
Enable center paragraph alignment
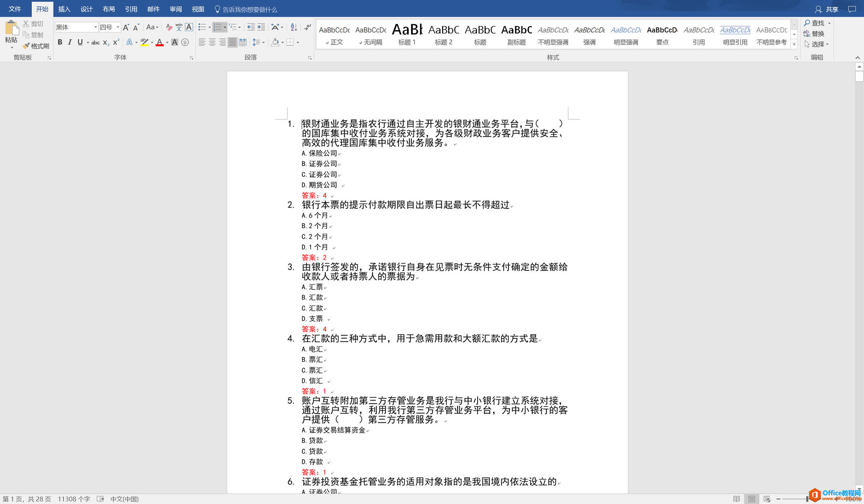click(x=212, y=42)
